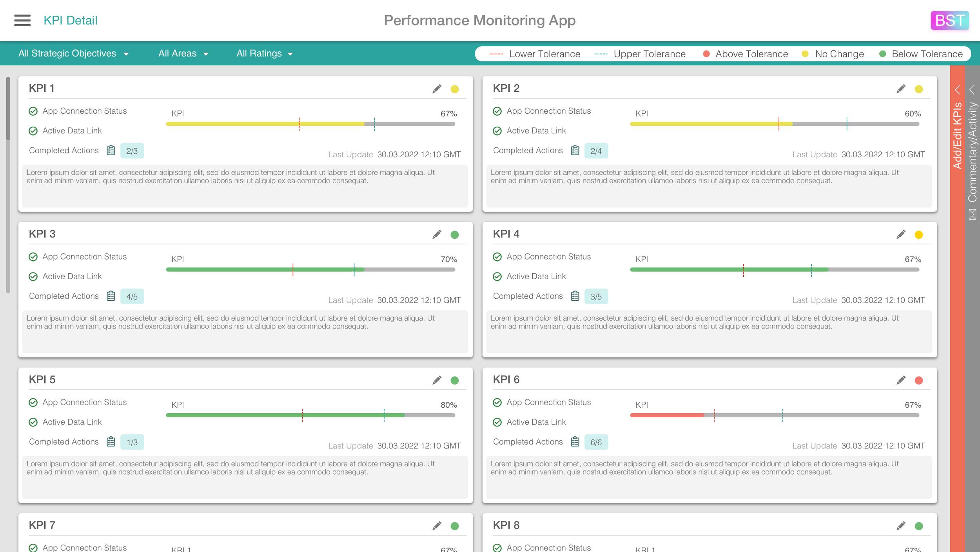980x552 pixels.
Task: Edit KPI 6 using pencil icon
Action: 901,380
